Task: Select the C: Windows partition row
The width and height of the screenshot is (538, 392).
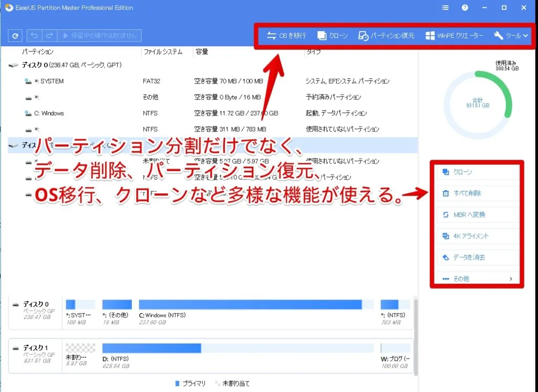Action: click(x=213, y=113)
